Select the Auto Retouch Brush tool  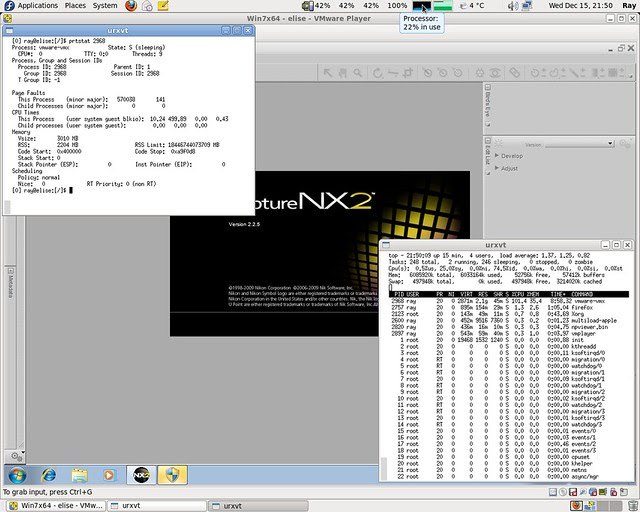pos(515,73)
